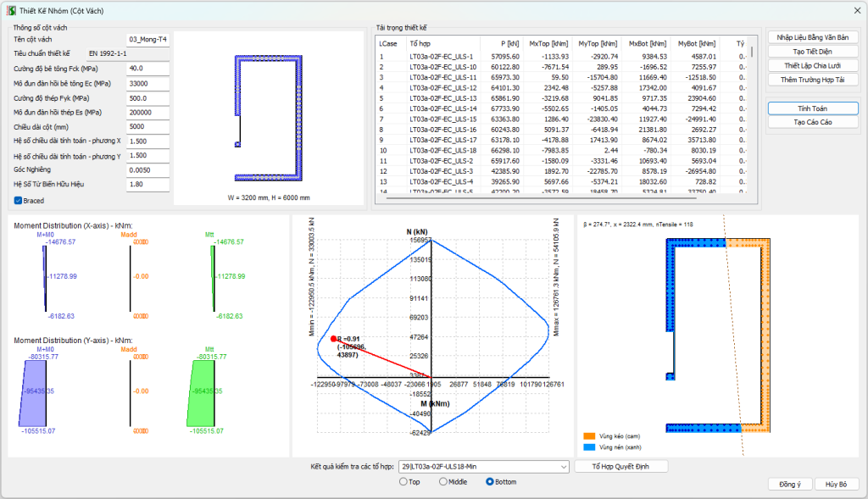Click the Tính Toán button

click(812, 108)
